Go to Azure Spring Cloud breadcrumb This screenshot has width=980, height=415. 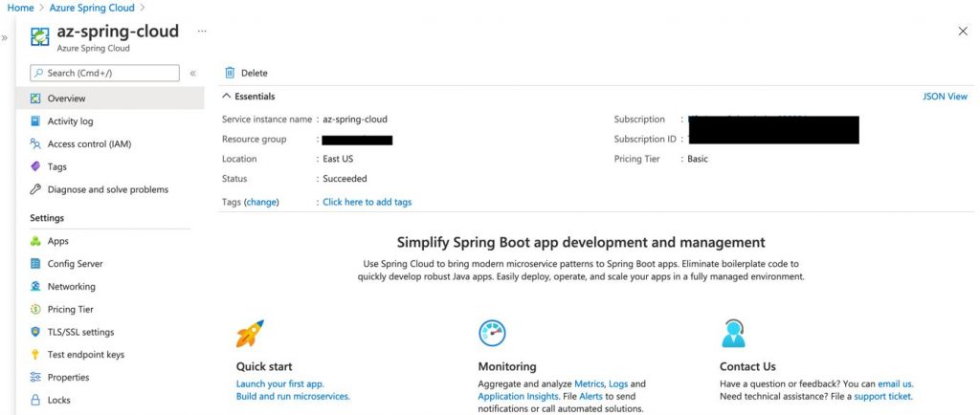pos(93,8)
